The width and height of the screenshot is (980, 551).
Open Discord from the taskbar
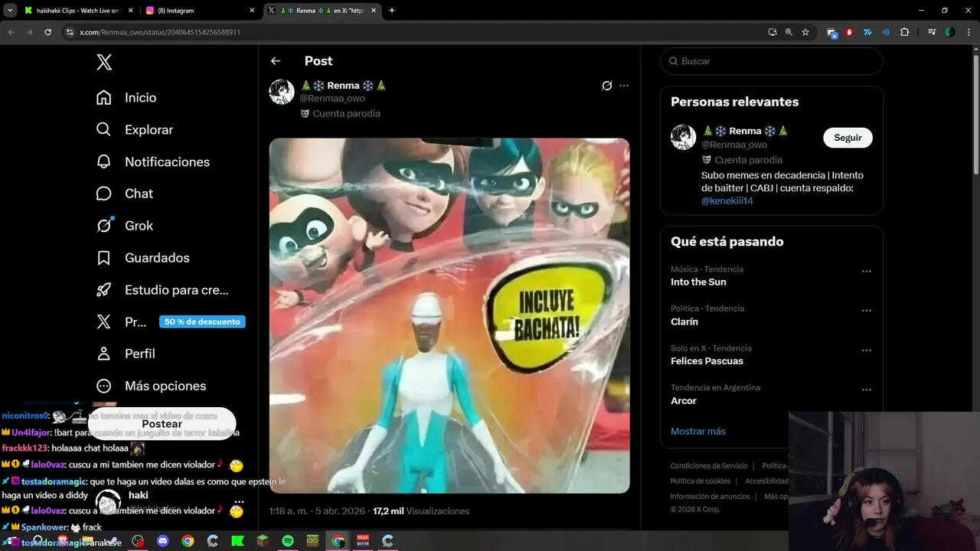(x=162, y=541)
